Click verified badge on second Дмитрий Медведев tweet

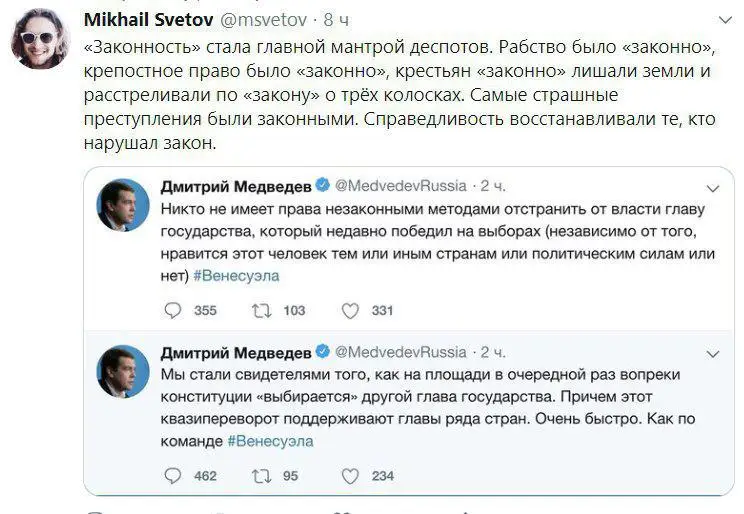pyautogui.click(x=323, y=352)
